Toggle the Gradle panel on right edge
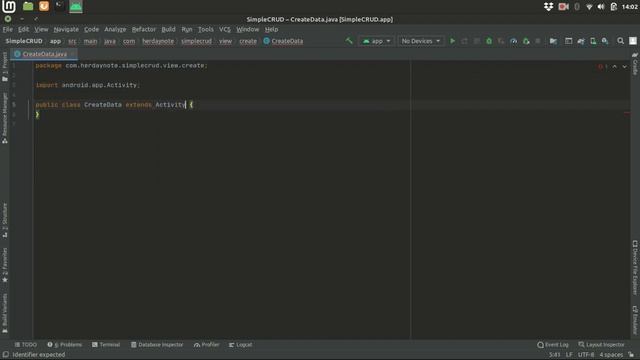 (x=635, y=64)
